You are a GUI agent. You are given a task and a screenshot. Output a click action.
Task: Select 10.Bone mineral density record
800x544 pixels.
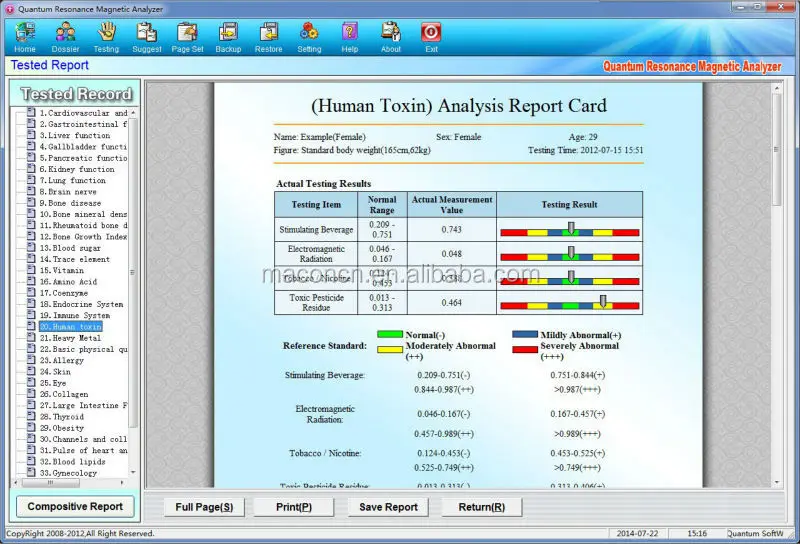coord(84,214)
